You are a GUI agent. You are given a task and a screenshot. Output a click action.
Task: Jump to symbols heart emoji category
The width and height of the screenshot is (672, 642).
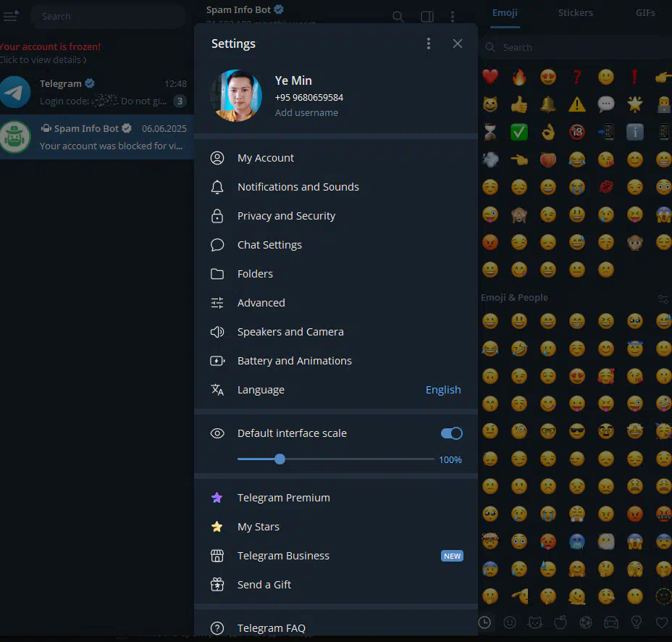pyautogui.click(x=662, y=622)
